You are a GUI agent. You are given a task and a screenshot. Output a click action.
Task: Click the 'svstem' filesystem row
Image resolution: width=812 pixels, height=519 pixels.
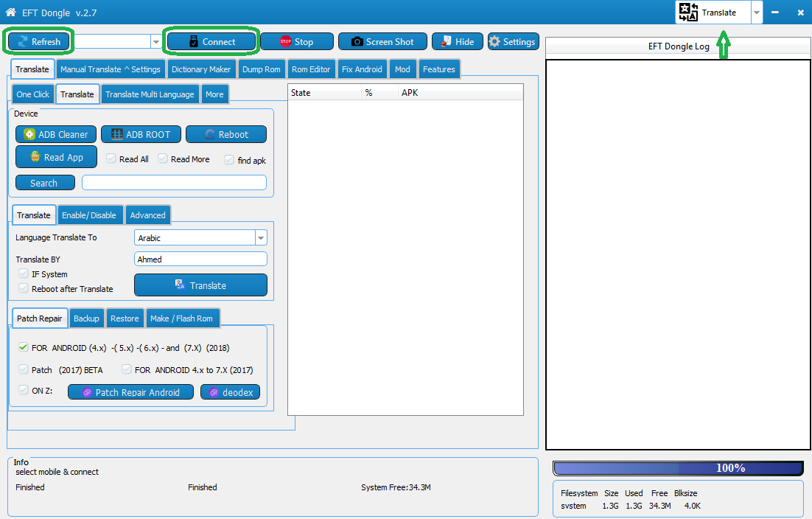coord(631,506)
